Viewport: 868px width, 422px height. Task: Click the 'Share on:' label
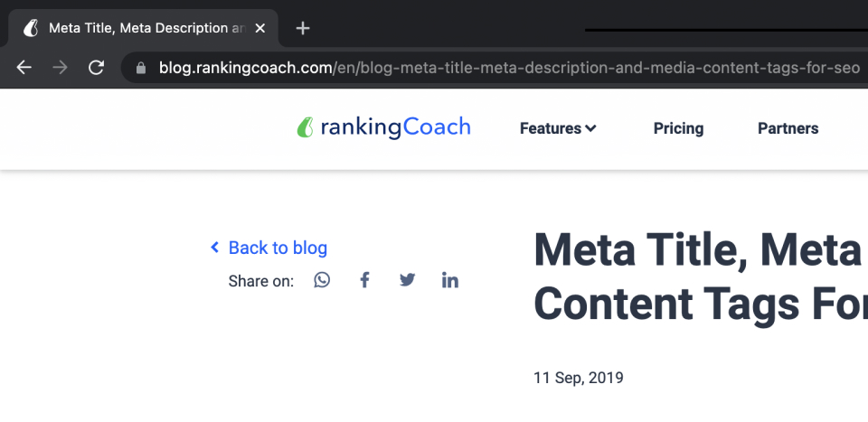tap(260, 281)
